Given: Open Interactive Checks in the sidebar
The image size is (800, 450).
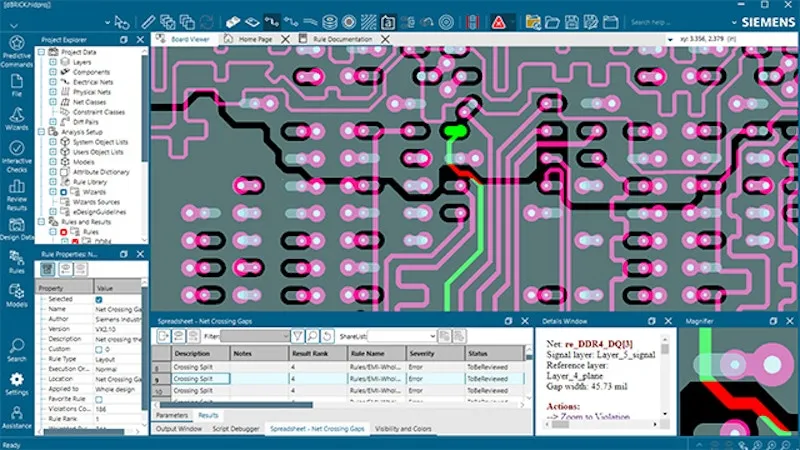Looking at the screenshot, I should click(x=16, y=157).
